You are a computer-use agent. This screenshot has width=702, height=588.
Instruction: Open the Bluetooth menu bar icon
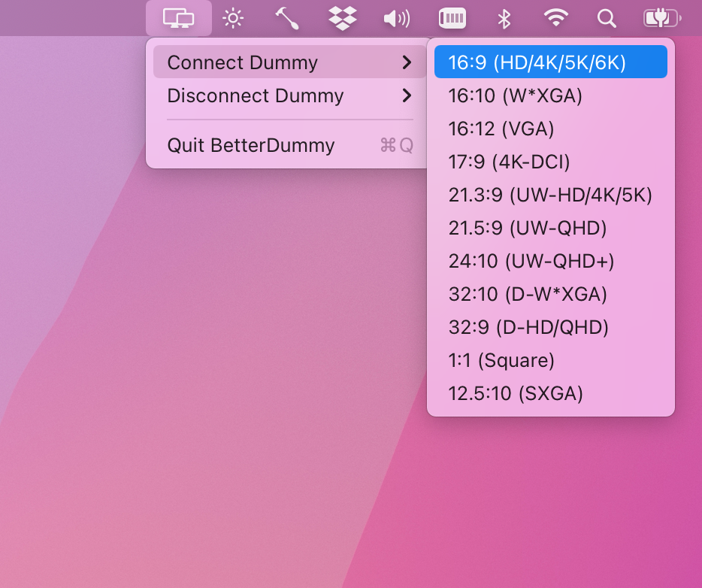[504, 19]
